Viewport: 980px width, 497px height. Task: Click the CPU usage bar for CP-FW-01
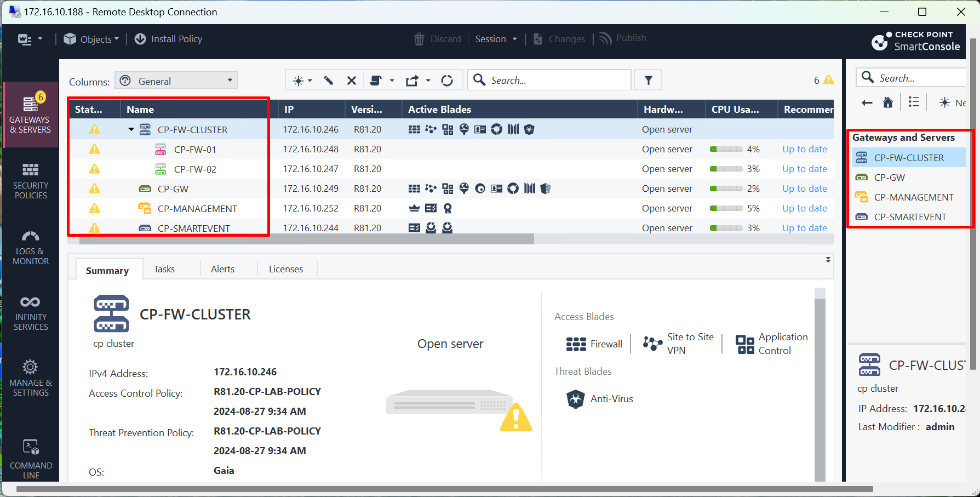[726, 148]
